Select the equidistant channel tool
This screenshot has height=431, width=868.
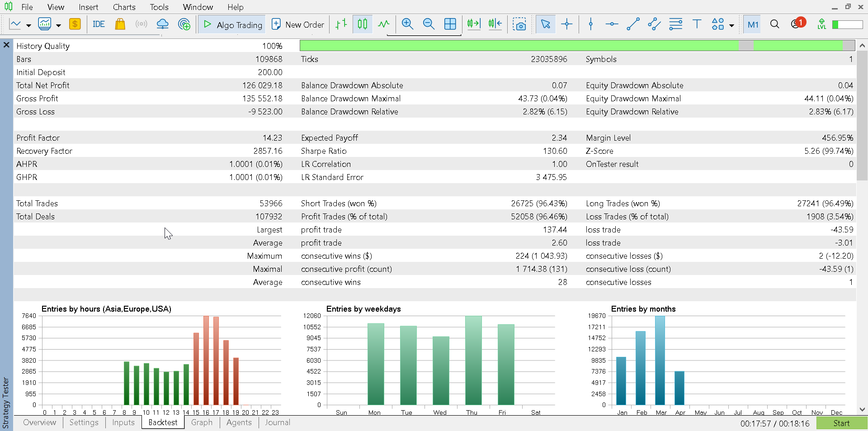(654, 24)
